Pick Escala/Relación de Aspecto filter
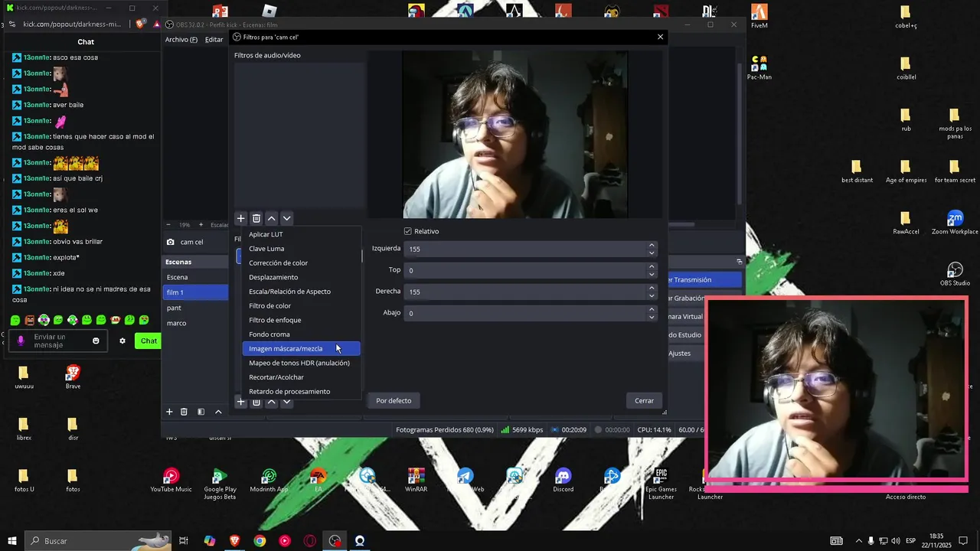Image resolution: width=980 pixels, height=551 pixels. (x=301, y=292)
